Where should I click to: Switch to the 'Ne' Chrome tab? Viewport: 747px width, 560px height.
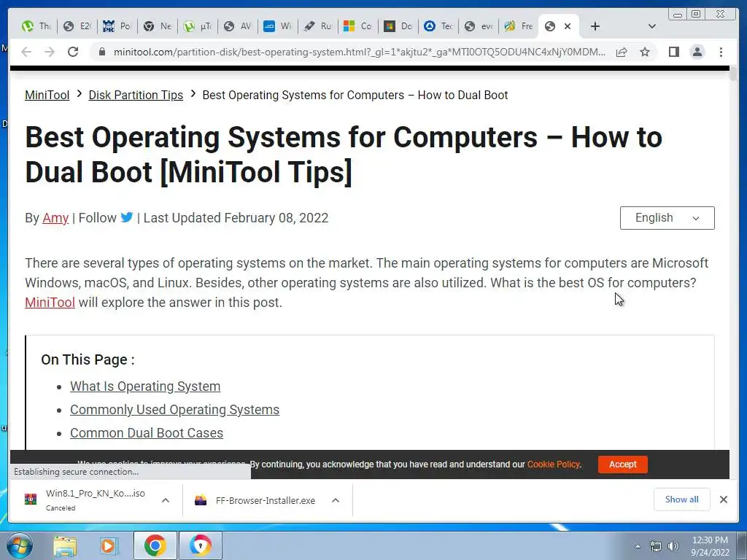click(158, 26)
